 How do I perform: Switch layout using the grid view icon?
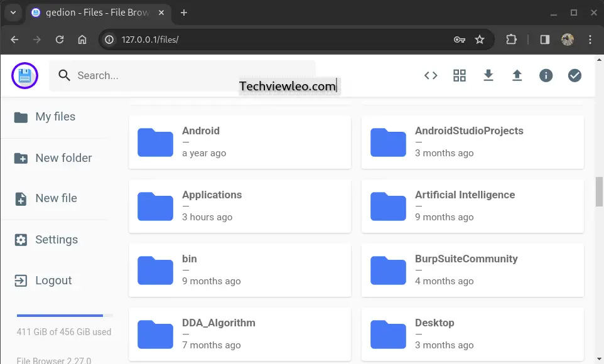(x=460, y=75)
